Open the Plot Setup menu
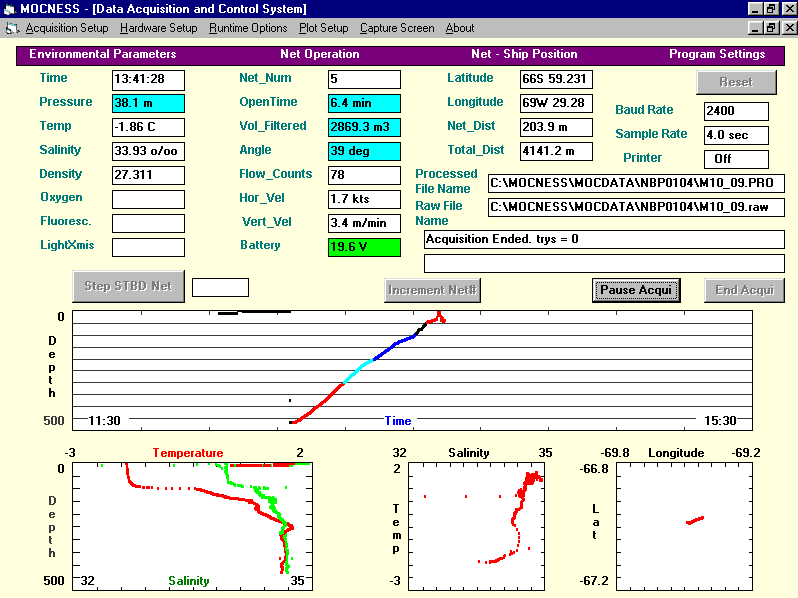Viewport: 798px width, 598px height. [x=323, y=28]
